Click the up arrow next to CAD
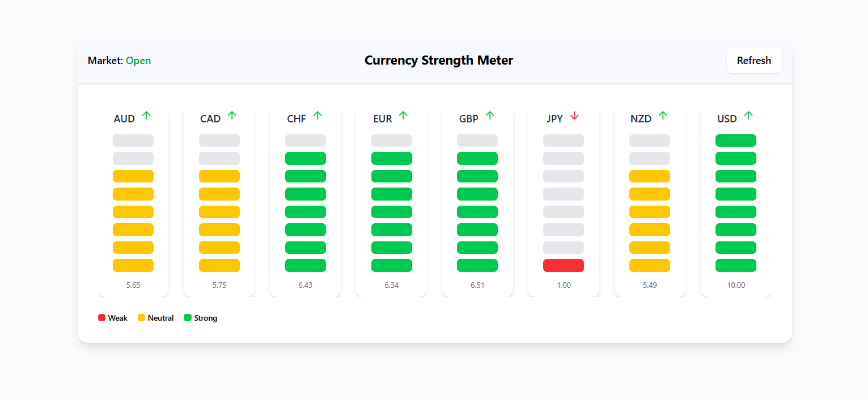 pos(232,116)
